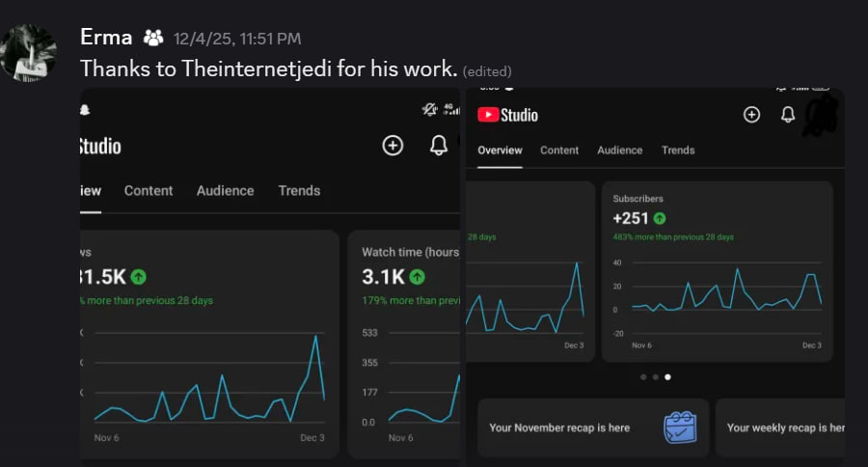Open notifications bell in the left screenshot
868x467 pixels.
click(439, 146)
